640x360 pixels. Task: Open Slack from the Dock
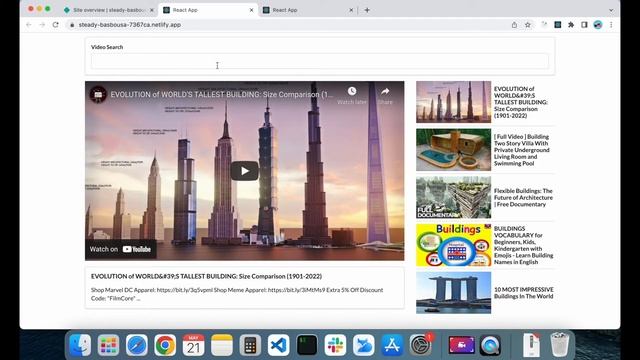pyautogui.click(x=335, y=345)
